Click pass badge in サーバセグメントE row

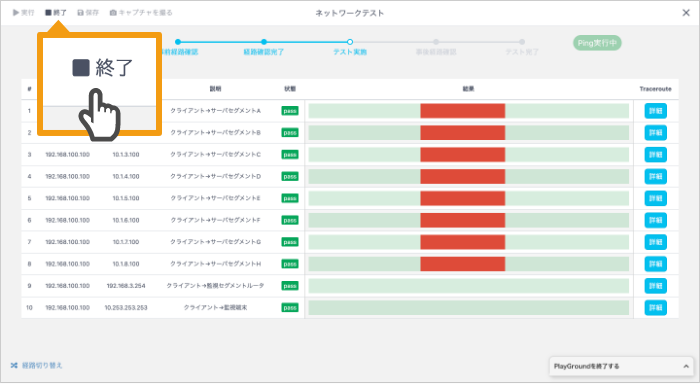pyautogui.click(x=290, y=198)
